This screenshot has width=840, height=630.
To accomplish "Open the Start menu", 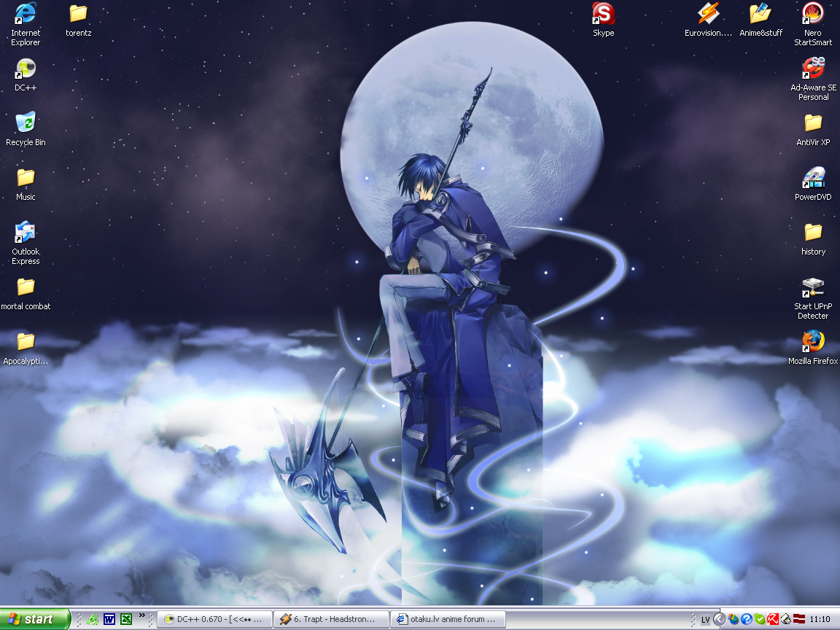I will coord(35,619).
